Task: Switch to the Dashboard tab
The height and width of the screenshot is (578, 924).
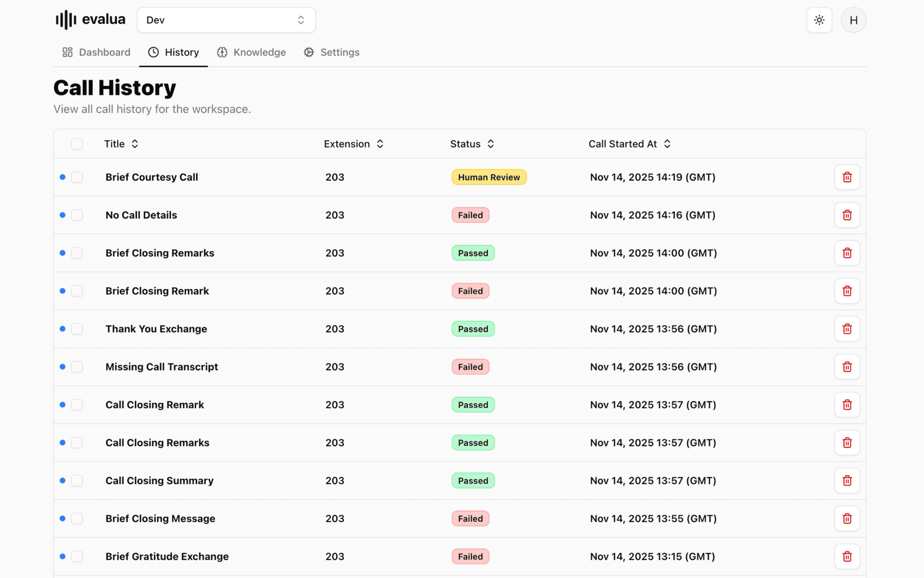Action: click(x=96, y=52)
